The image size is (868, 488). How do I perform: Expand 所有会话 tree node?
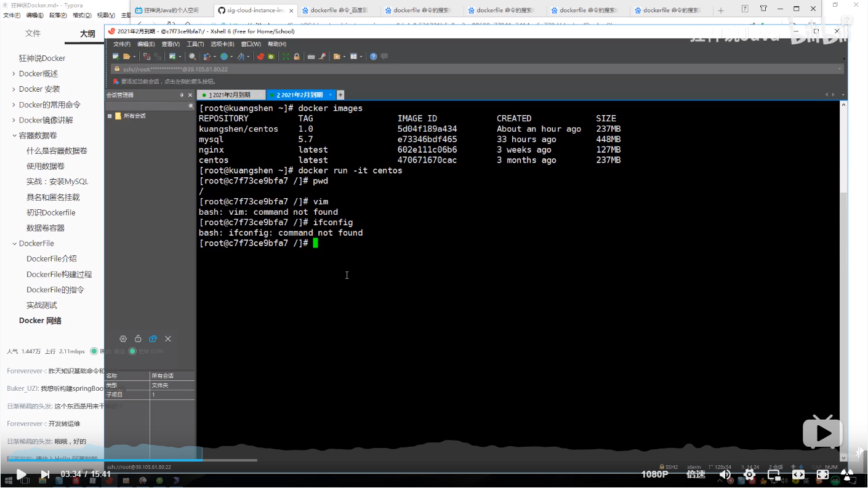[x=110, y=116]
